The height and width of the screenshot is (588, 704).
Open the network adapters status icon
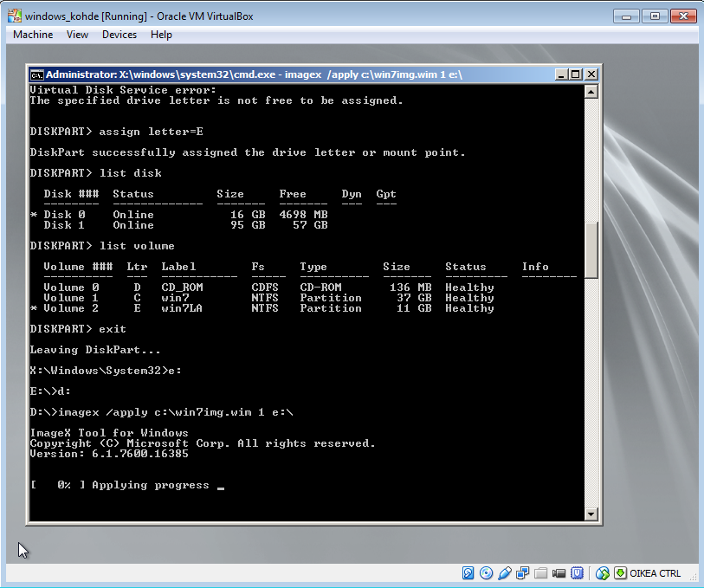(523, 572)
